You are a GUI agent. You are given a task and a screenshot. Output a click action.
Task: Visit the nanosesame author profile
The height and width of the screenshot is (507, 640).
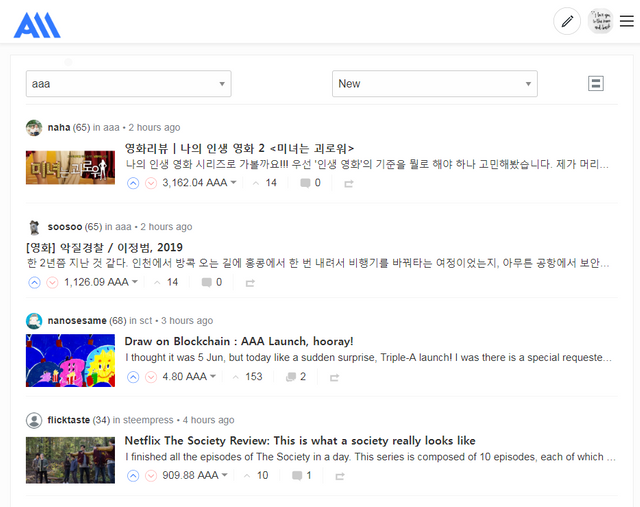(x=77, y=321)
